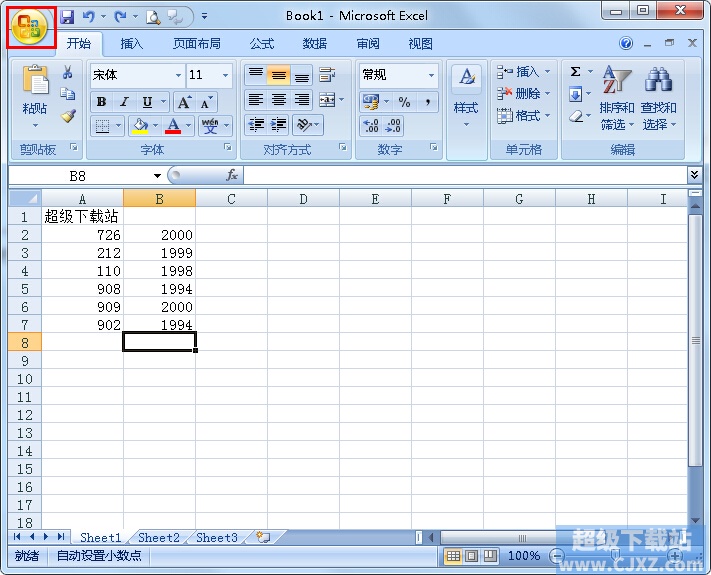Switch to the 插入 ribbon tab
Screen dimensions: 711x575
pos(131,44)
